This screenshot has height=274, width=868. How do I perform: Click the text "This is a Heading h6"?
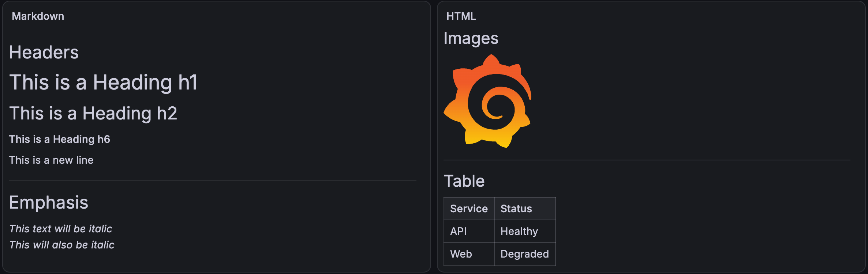(60, 139)
